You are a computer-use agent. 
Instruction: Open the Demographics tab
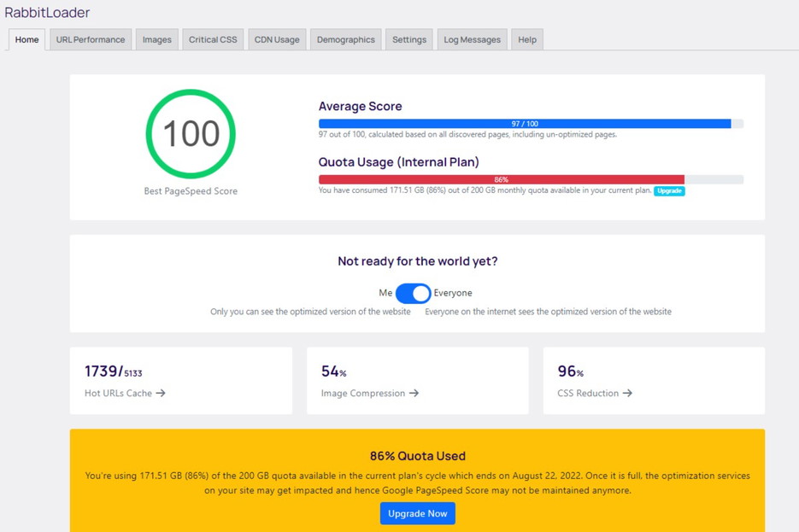(345, 39)
